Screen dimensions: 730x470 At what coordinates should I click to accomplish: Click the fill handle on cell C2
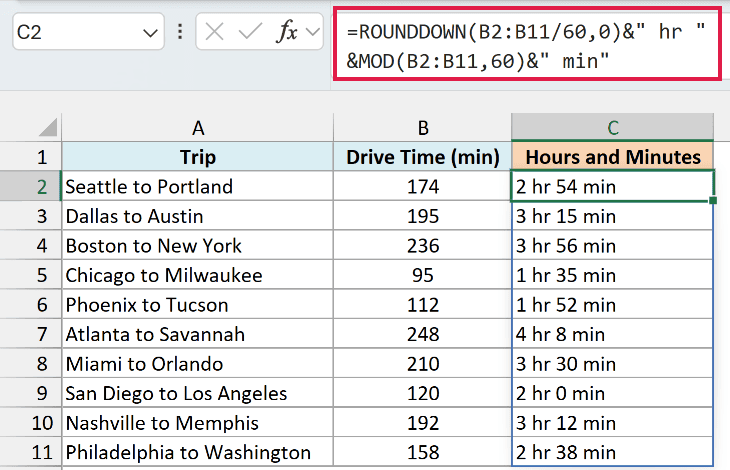[713, 200]
